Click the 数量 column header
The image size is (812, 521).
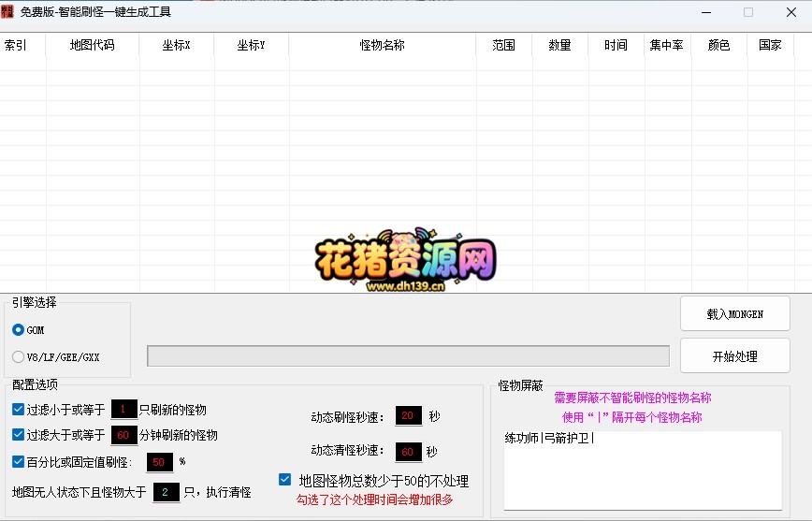click(559, 45)
